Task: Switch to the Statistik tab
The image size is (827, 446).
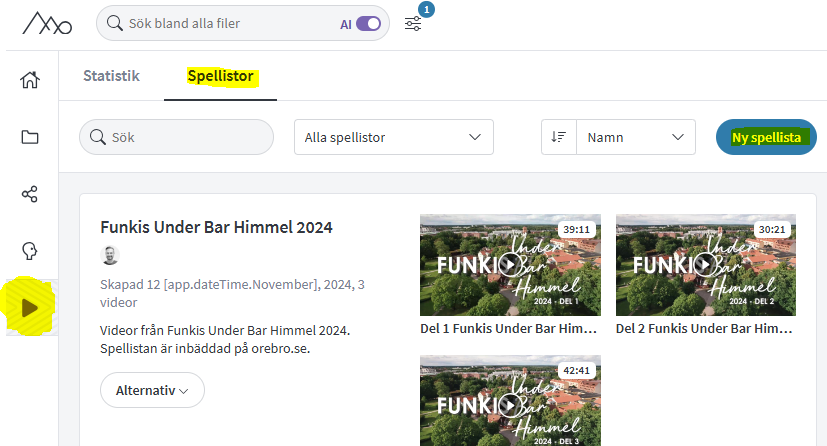Action: [111, 76]
